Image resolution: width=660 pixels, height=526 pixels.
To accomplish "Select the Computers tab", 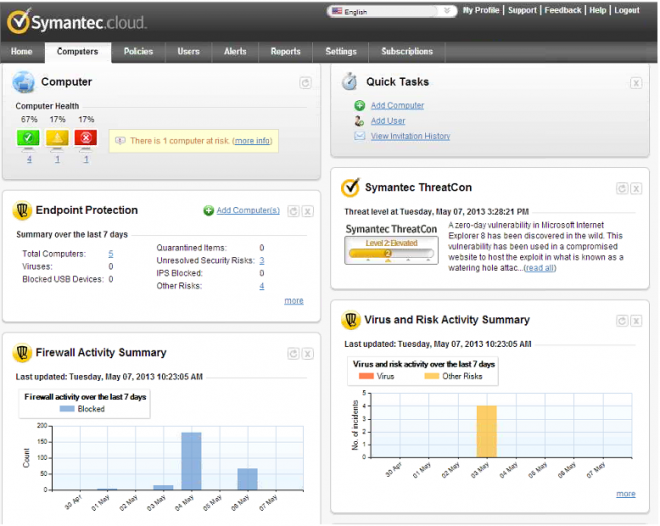I will point(77,51).
